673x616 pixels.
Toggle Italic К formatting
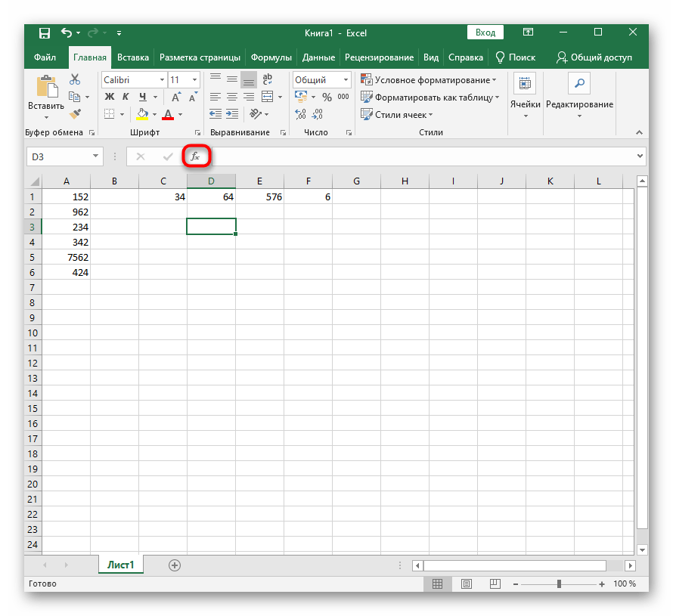click(x=126, y=97)
